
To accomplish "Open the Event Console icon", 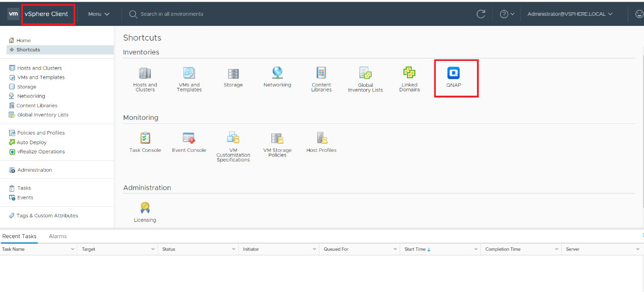I will (189, 138).
